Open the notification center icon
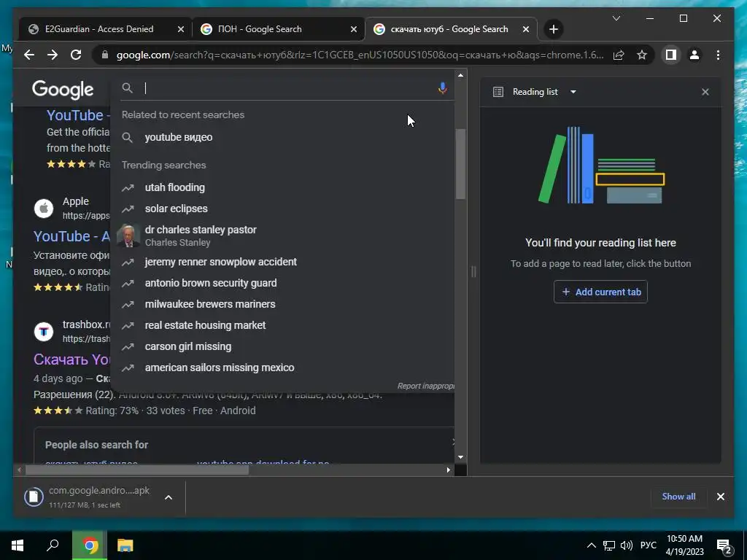Image resolution: width=747 pixels, height=560 pixels. (724, 546)
